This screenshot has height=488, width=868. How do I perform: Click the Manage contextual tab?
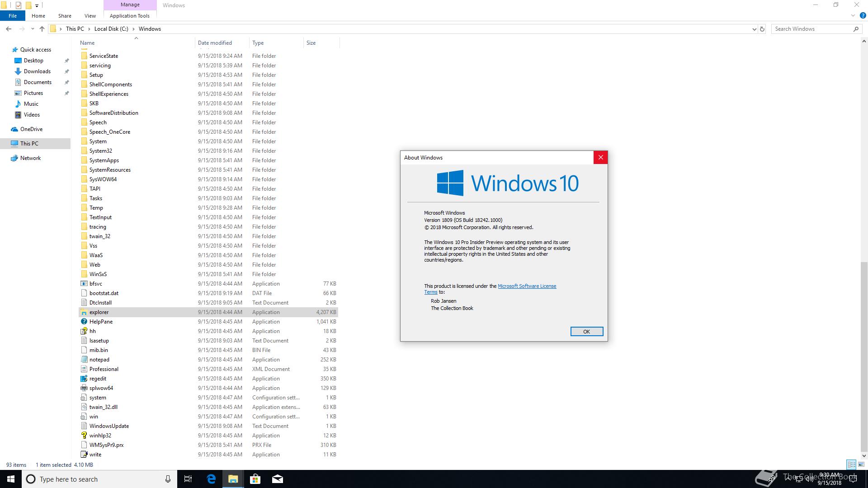(x=130, y=5)
